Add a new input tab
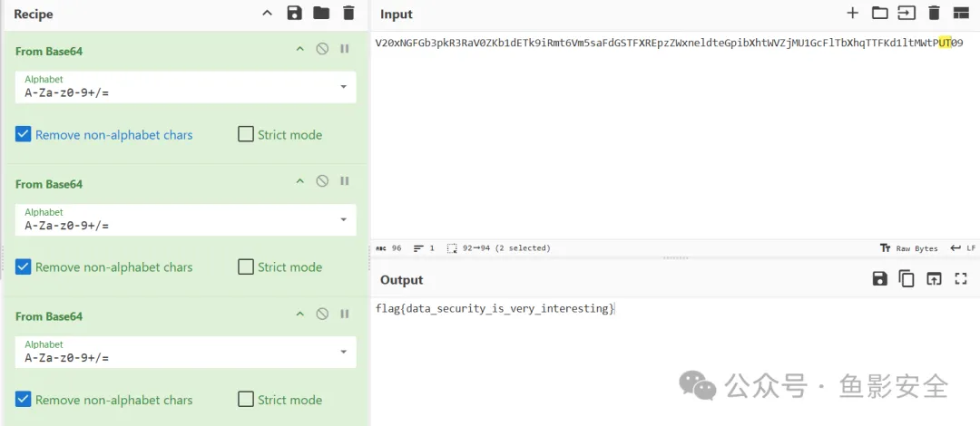The width and height of the screenshot is (980, 426). (852, 13)
